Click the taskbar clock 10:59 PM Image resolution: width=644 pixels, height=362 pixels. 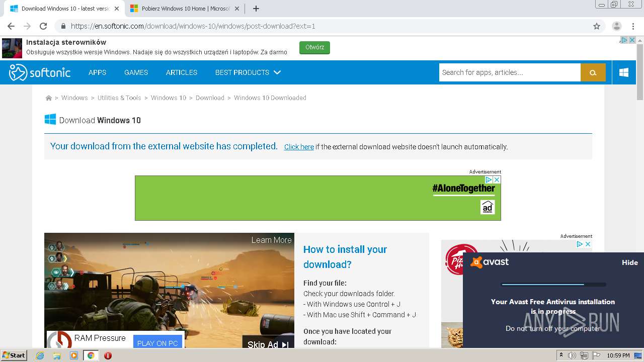pyautogui.click(x=618, y=355)
